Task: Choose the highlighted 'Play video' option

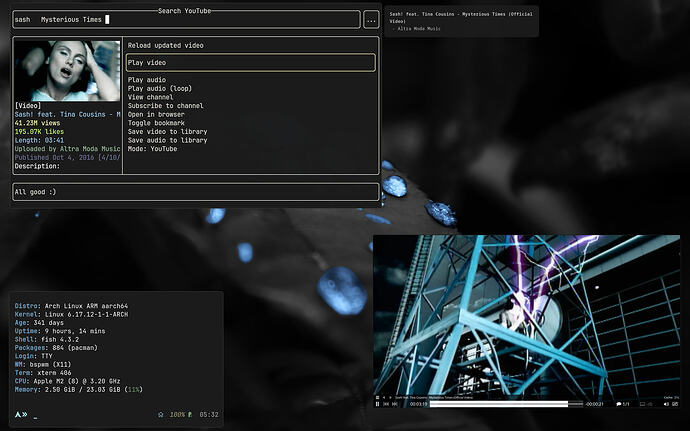Action: point(251,63)
